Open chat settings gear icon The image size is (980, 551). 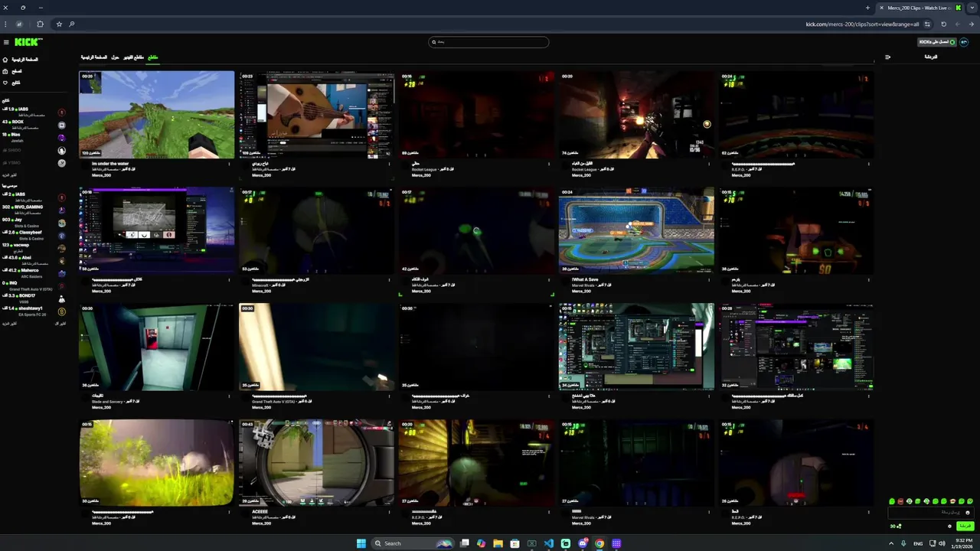point(950,526)
